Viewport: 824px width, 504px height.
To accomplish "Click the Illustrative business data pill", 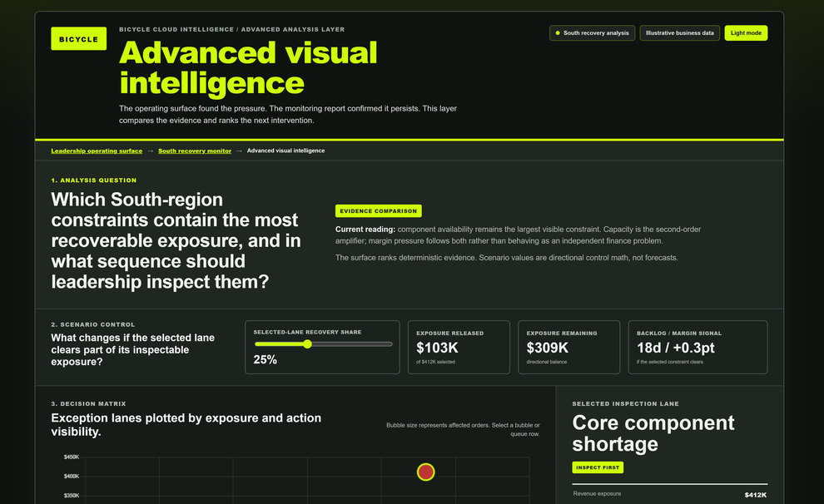I will tap(679, 33).
